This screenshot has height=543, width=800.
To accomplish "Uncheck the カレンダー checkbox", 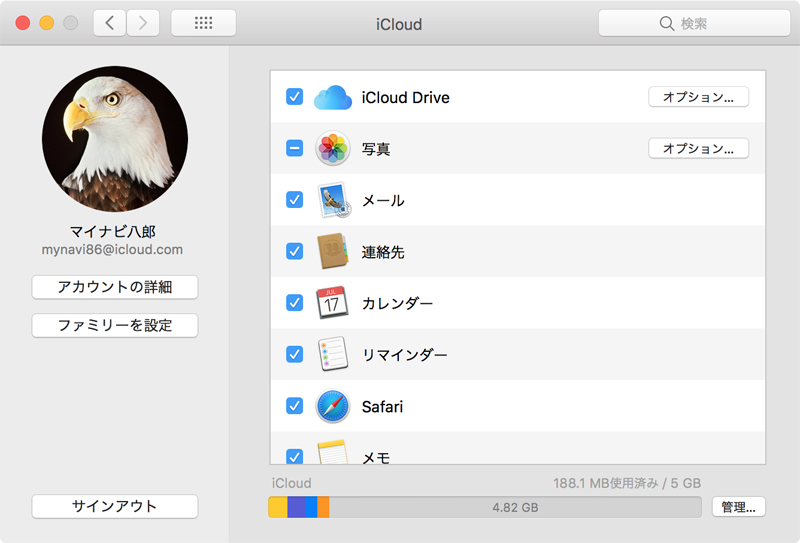I will [294, 303].
